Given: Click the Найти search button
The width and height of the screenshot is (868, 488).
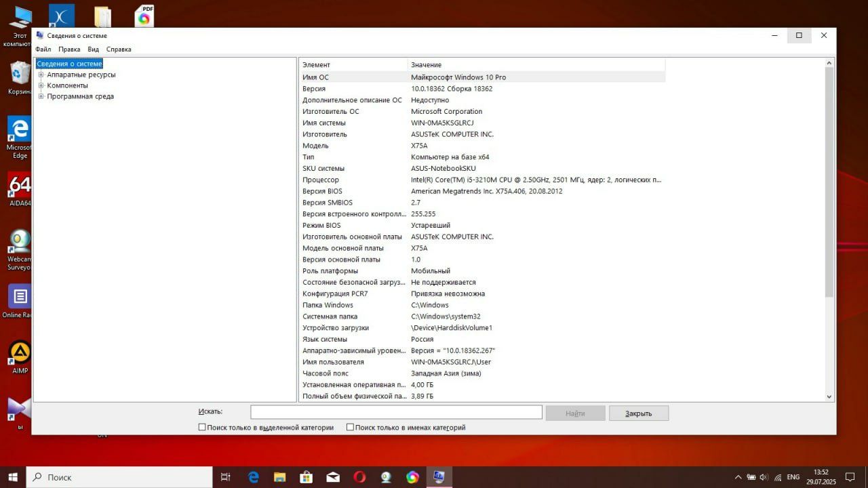Looking at the screenshot, I should (x=575, y=413).
